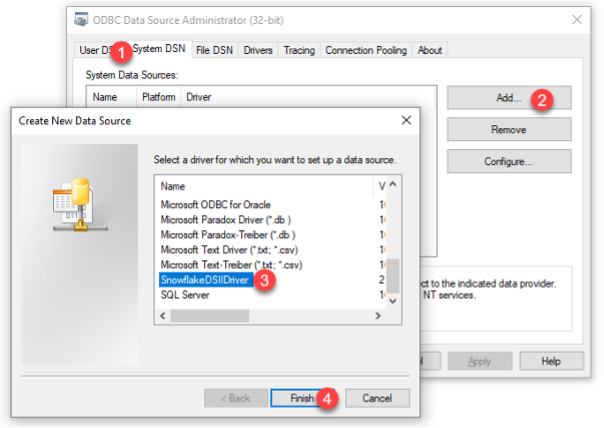Open the Drivers tab
Viewport: 604px width, 428px height.
point(258,50)
